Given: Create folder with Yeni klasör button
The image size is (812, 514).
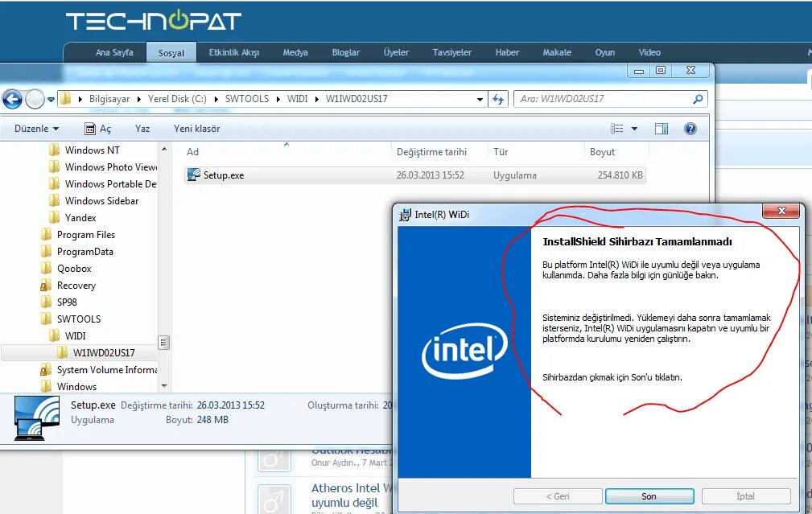Looking at the screenshot, I should (197, 129).
